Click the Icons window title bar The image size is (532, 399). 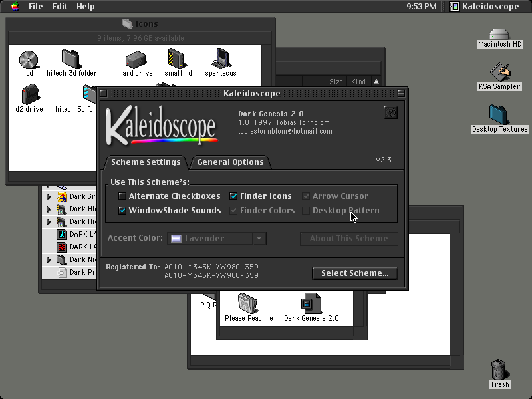(x=140, y=24)
